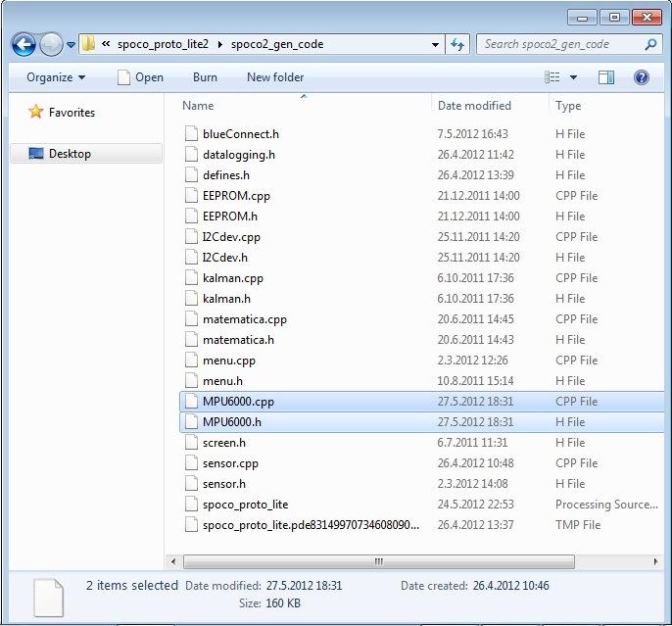Open the Organize menu

56,77
